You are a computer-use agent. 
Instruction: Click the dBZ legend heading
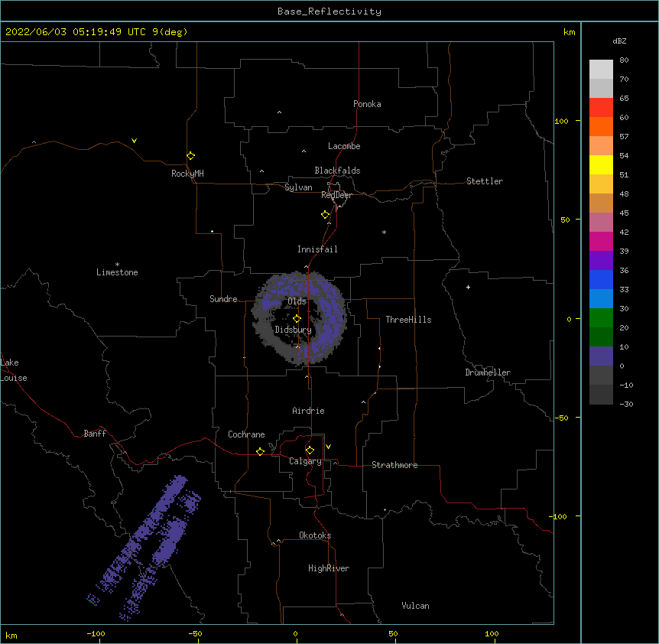[619, 41]
